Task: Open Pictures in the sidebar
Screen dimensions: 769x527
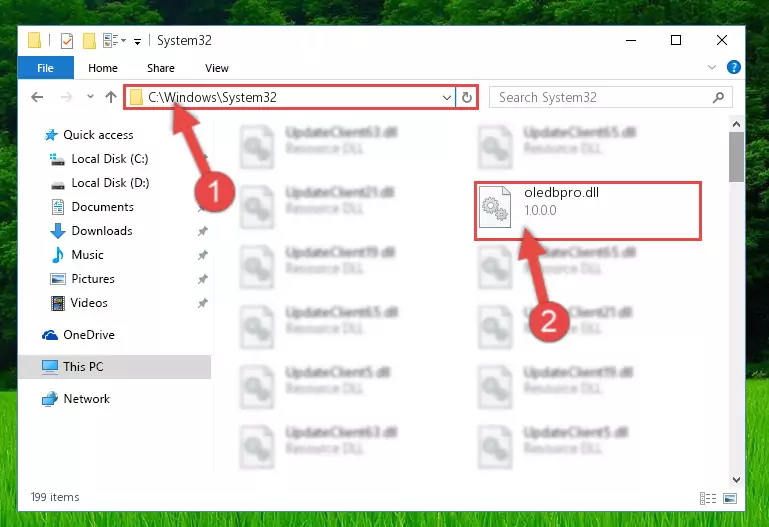Action: [93, 279]
